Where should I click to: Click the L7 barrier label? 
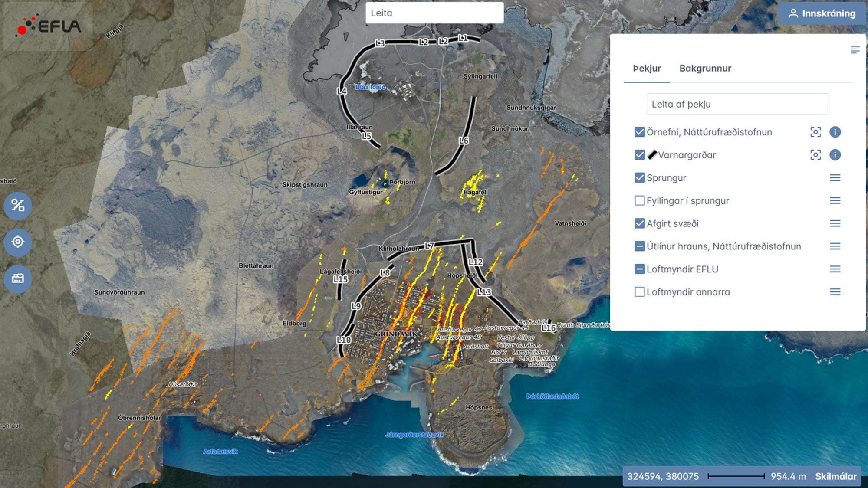point(429,246)
